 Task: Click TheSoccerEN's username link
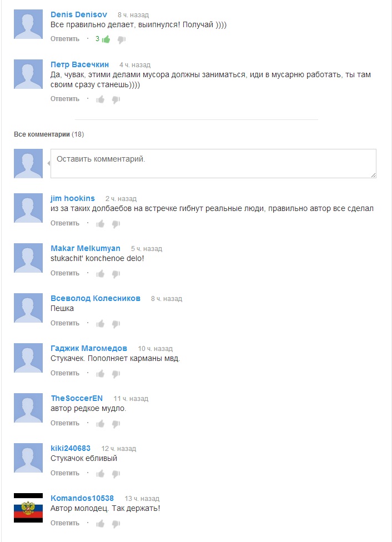tap(77, 398)
